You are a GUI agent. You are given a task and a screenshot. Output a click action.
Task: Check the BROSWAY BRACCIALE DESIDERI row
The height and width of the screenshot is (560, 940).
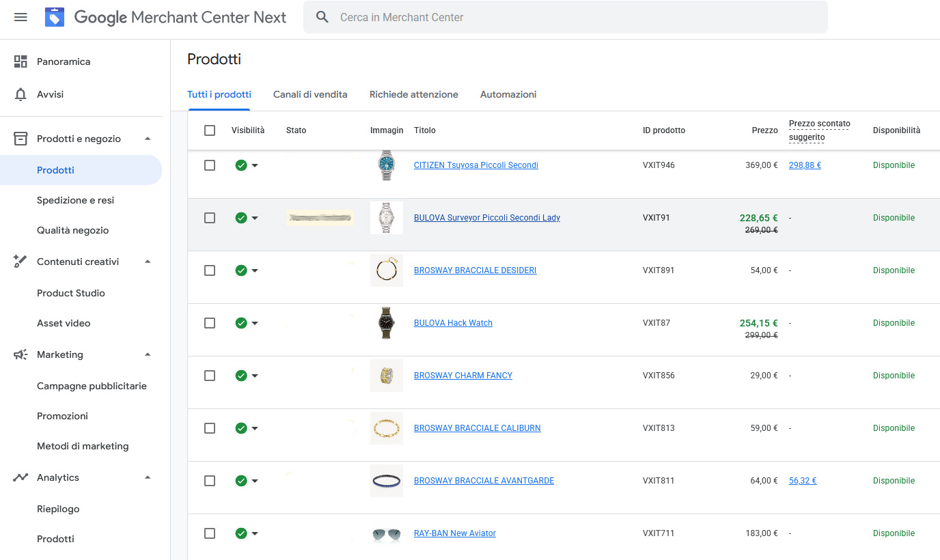[x=210, y=270]
